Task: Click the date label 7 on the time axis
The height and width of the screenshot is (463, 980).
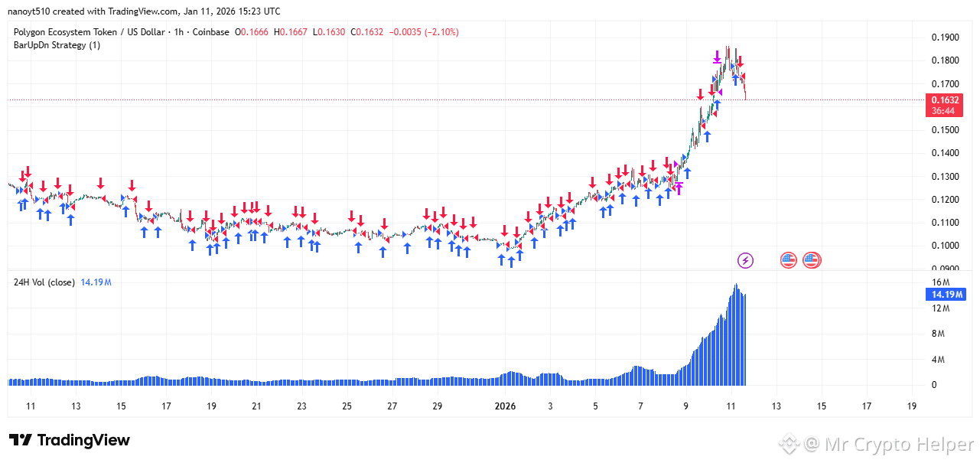Action: pyautogui.click(x=640, y=406)
